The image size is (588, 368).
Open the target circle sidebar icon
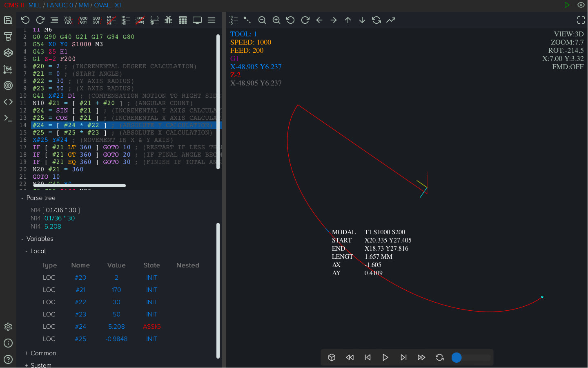pos(8,85)
